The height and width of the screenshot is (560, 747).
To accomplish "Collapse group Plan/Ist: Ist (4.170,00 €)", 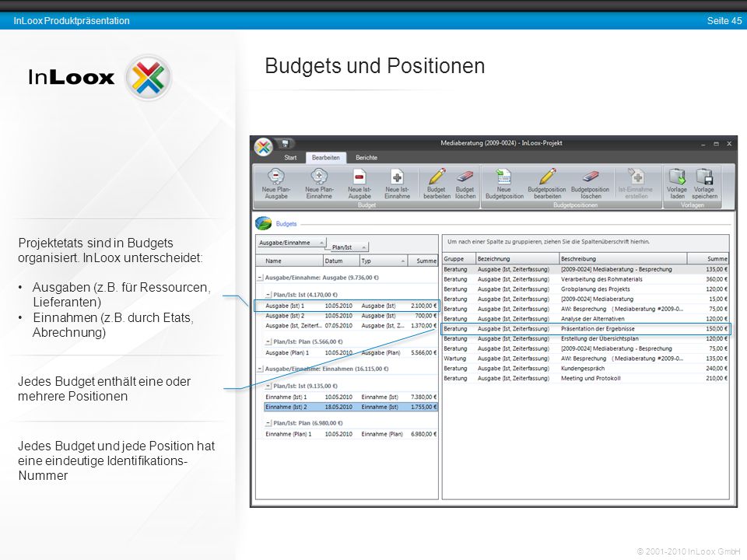I will (268, 295).
